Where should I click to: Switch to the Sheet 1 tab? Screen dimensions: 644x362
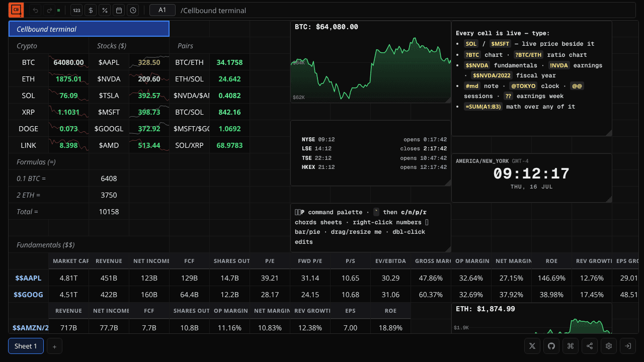tap(26, 346)
